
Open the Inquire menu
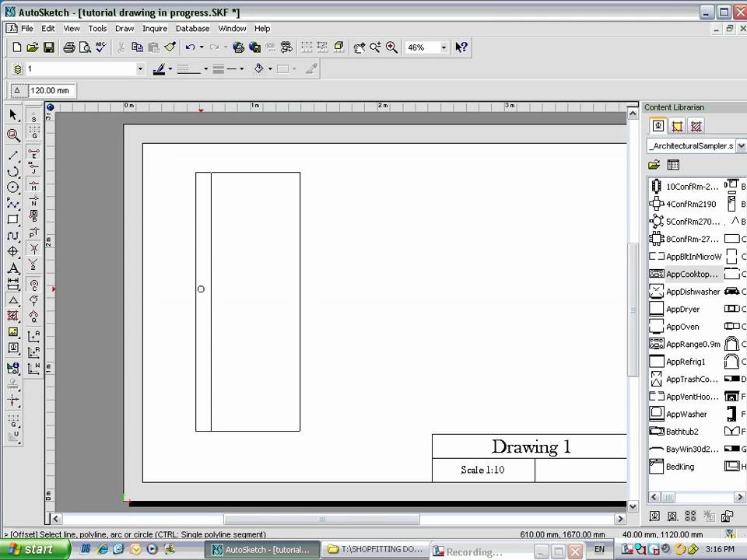click(155, 28)
